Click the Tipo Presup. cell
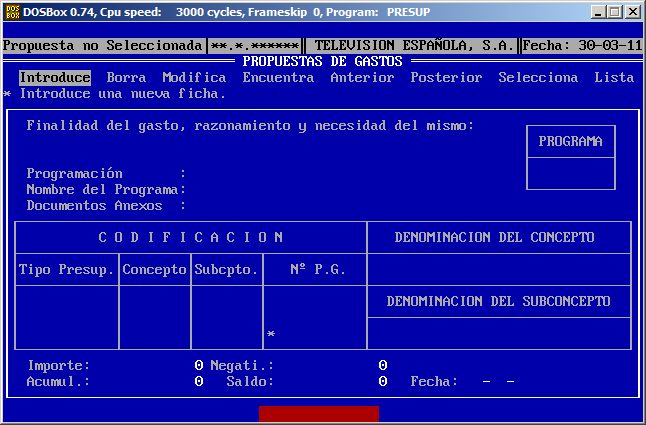The image size is (646, 425). click(67, 317)
